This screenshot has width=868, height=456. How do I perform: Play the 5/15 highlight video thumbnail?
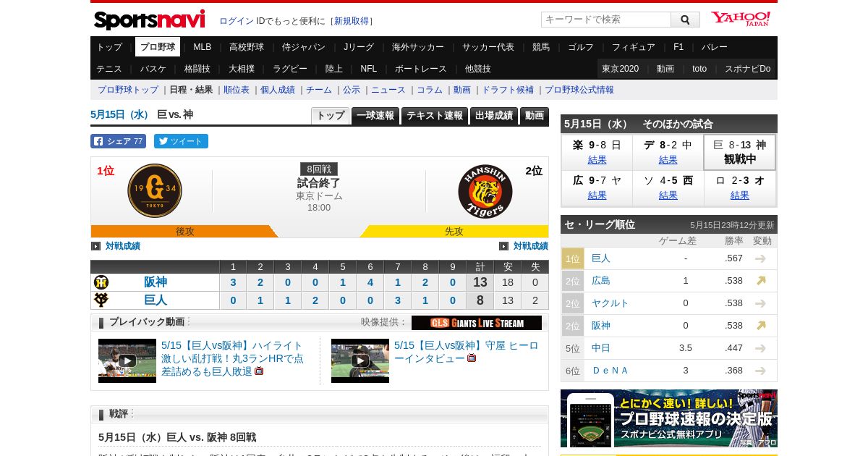tap(127, 360)
